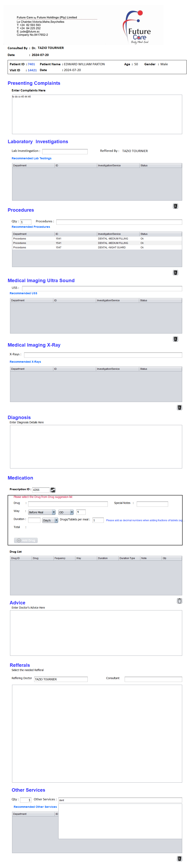Click trash icon below Laboratory Investigations table
Screen dimensions: 187x868
tap(175, 206)
